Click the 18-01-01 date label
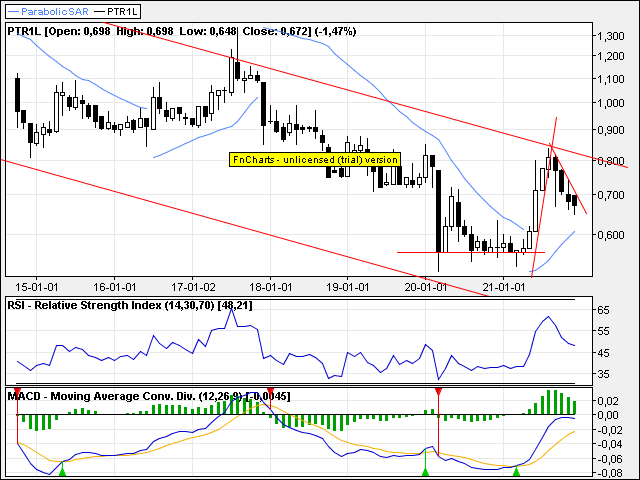Screen dimensions: 640x480 pos(270,287)
